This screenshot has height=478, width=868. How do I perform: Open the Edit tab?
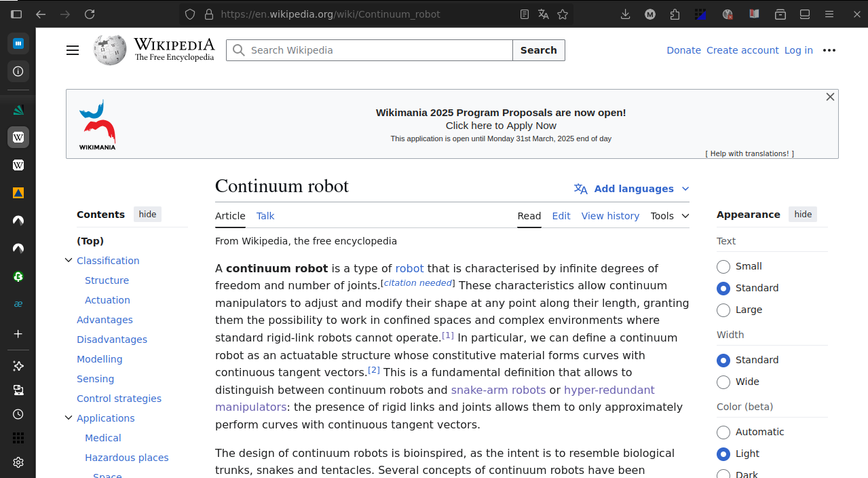click(x=561, y=216)
